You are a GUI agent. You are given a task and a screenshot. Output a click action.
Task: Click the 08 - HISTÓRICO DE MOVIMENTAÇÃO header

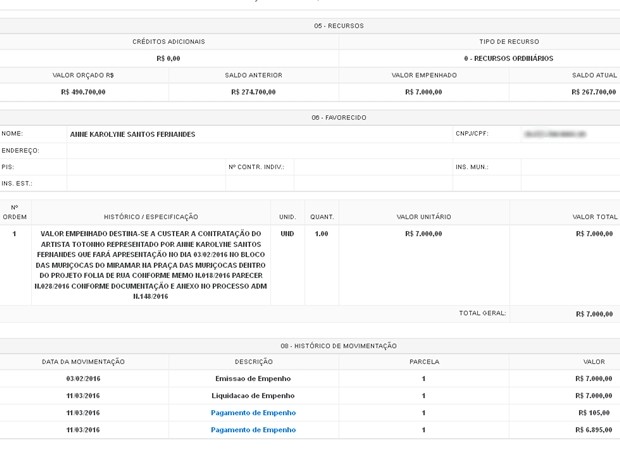click(x=338, y=345)
